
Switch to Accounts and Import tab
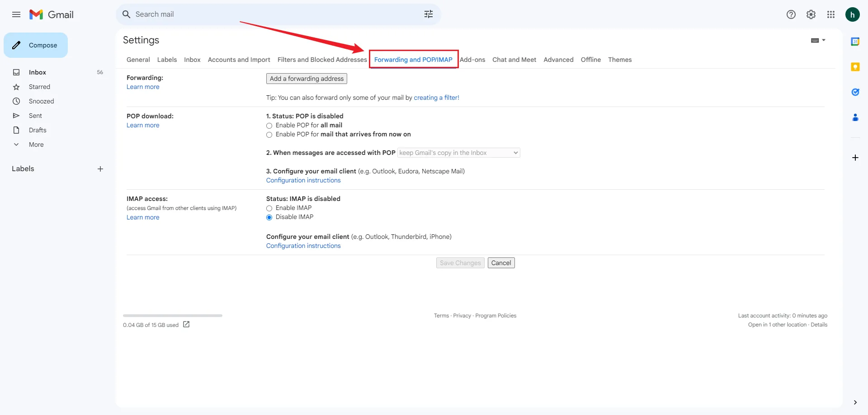[x=239, y=60]
